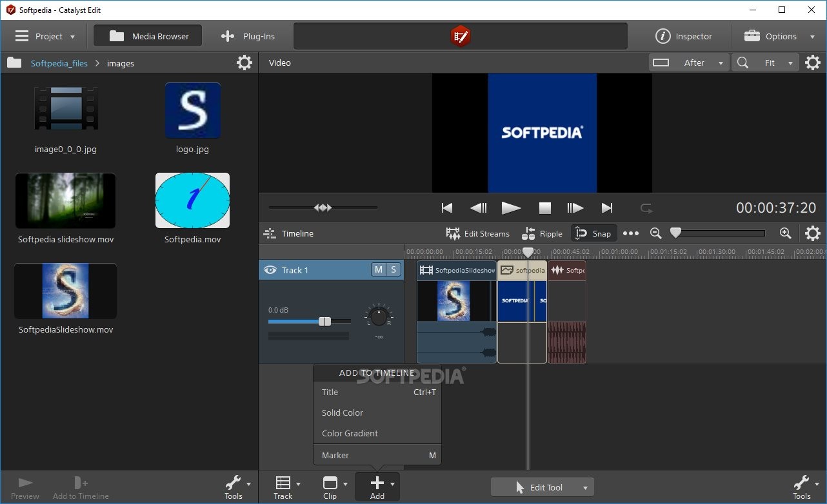
Task: Open timeline settings gear
Action: click(813, 233)
